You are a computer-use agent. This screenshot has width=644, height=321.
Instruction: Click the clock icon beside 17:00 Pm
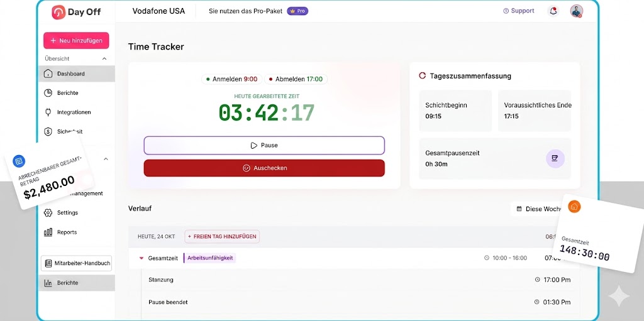coord(537,280)
